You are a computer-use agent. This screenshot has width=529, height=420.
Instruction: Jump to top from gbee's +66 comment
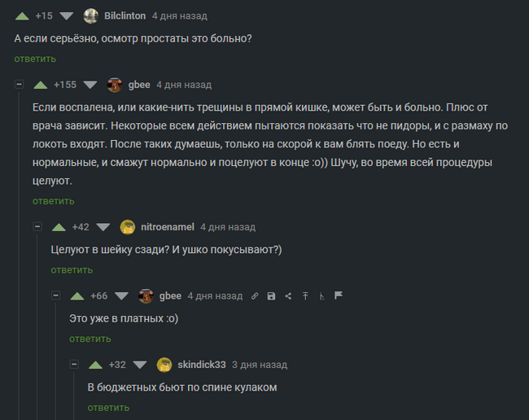click(305, 296)
